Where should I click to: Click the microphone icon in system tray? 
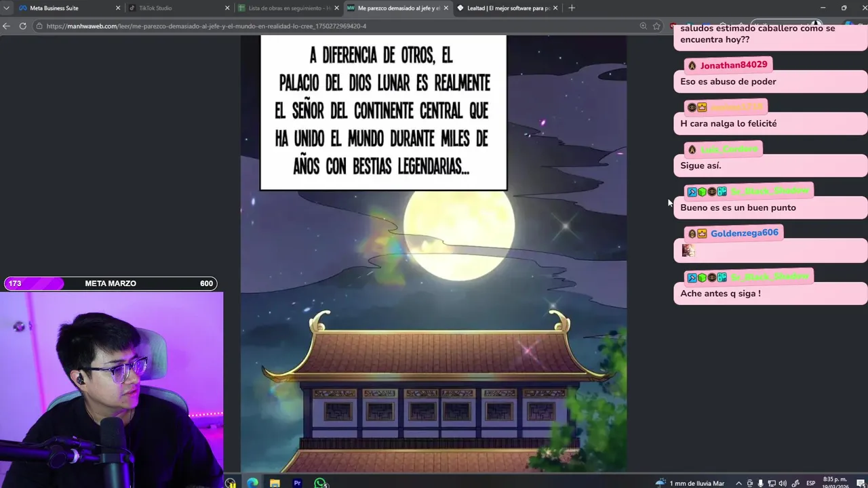(x=760, y=483)
